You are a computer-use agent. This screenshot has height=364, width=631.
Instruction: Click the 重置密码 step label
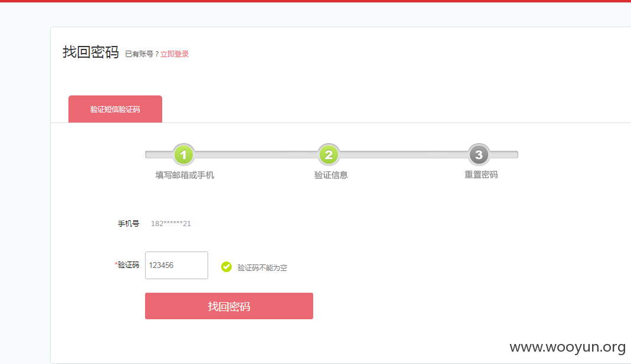(481, 175)
